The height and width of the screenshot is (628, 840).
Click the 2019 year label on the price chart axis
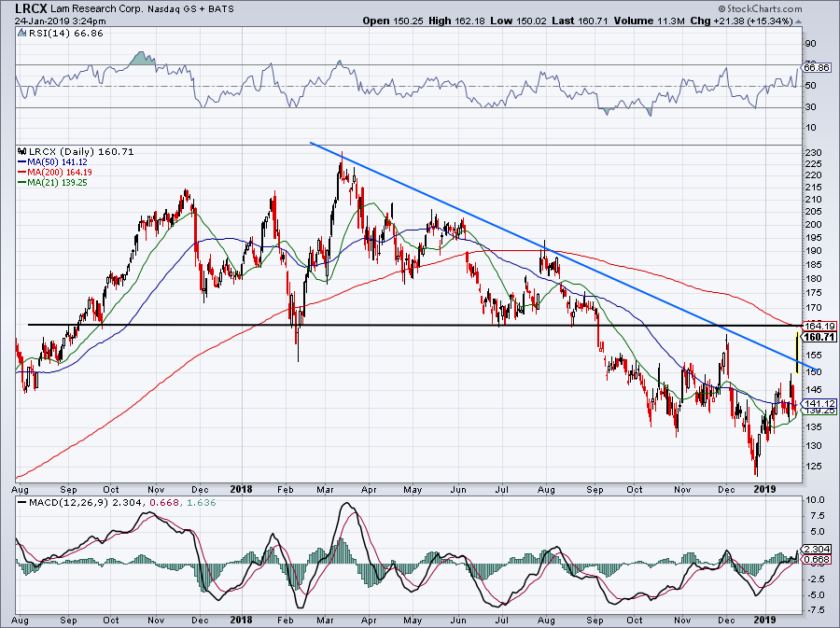tap(764, 489)
